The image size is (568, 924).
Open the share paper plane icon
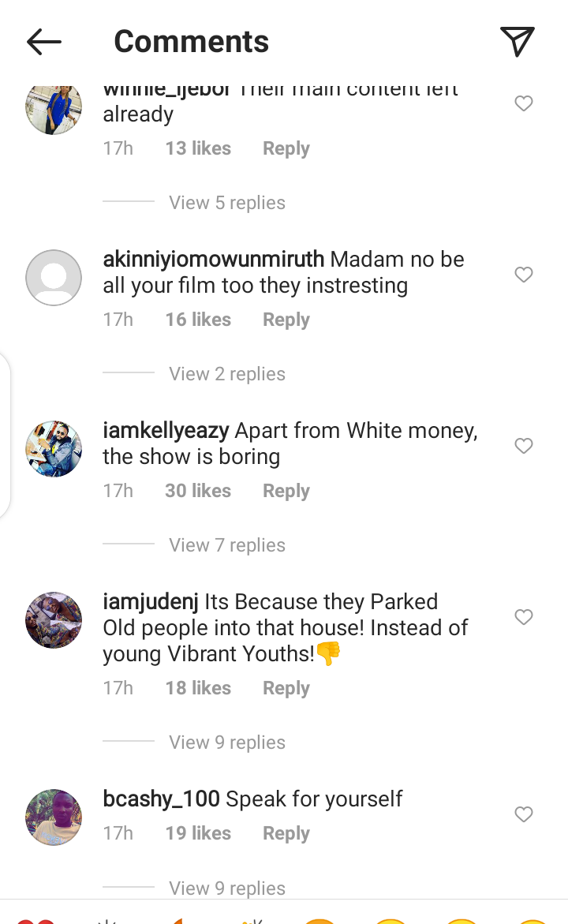point(518,41)
